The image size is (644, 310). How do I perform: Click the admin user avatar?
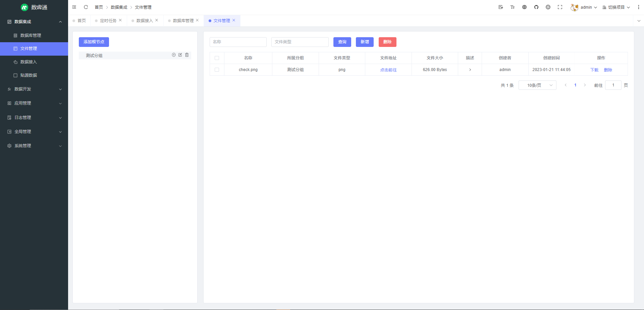point(574,7)
